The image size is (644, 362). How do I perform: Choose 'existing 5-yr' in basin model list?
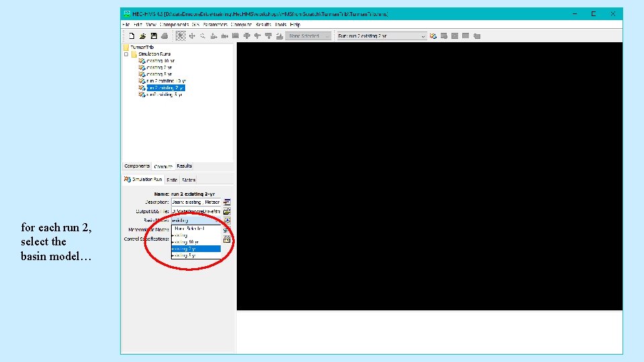(x=196, y=255)
